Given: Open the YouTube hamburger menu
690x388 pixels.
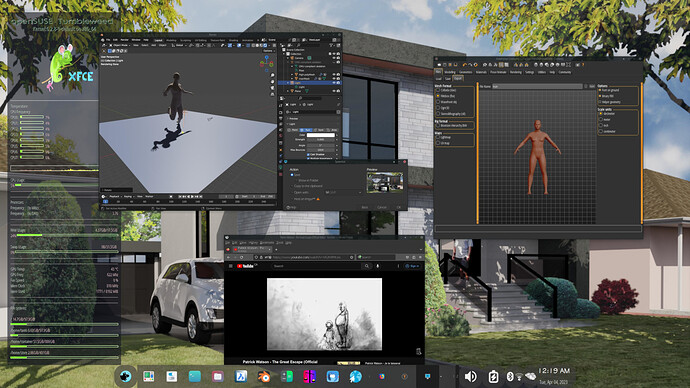Looking at the screenshot, I should (231, 266).
